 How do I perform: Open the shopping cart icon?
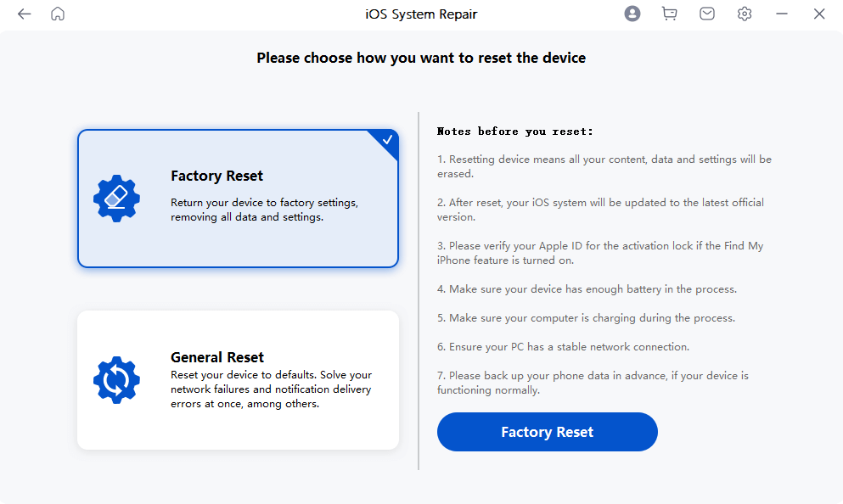[x=669, y=14]
